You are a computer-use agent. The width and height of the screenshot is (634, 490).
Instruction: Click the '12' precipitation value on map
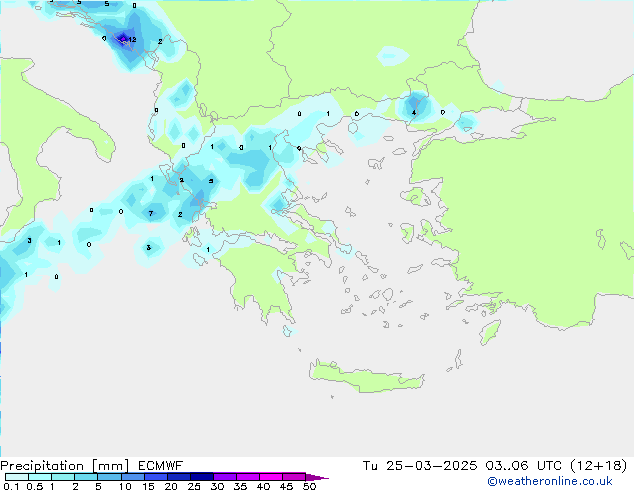[x=132, y=40]
